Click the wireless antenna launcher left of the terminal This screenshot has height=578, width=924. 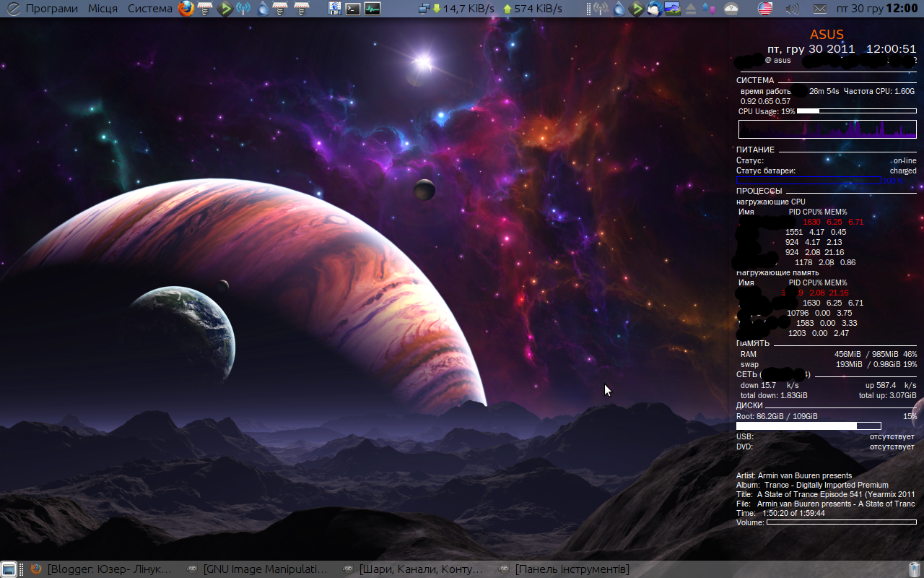click(x=243, y=9)
